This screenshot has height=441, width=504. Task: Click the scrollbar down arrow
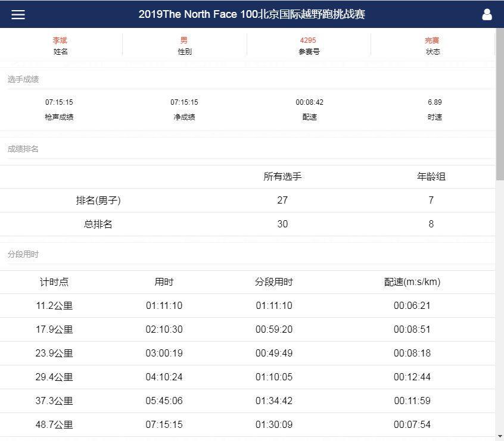point(500,436)
